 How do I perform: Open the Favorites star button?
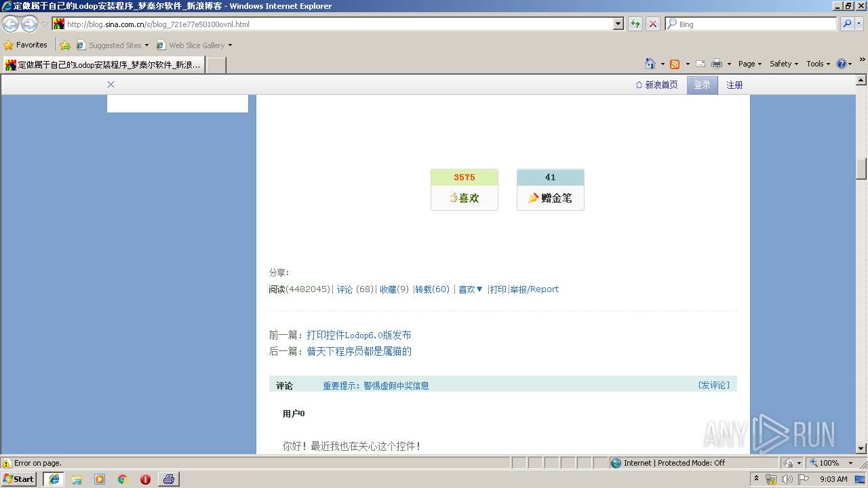[26, 45]
